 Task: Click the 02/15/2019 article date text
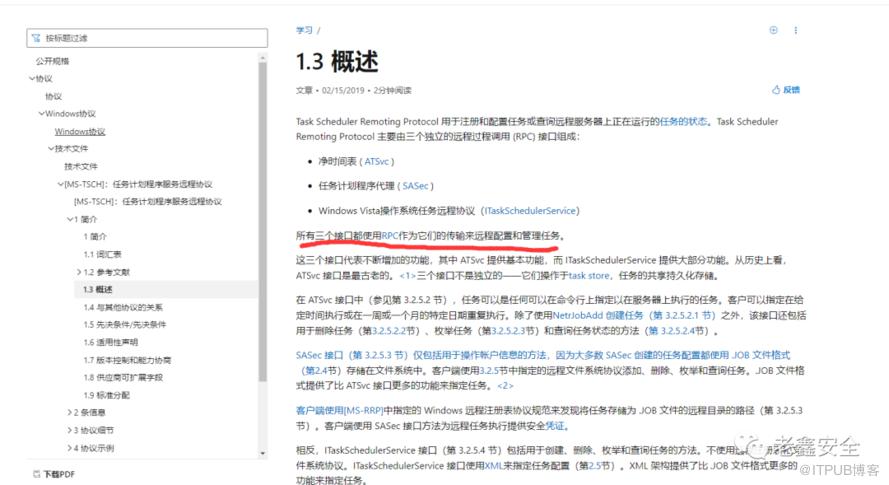(343, 91)
